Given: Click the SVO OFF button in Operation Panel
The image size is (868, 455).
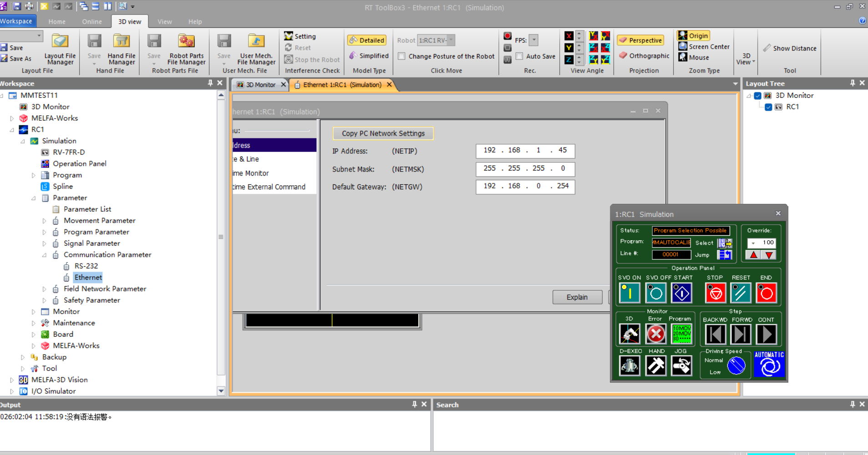Looking at the screenshot, I should (656, 293).
